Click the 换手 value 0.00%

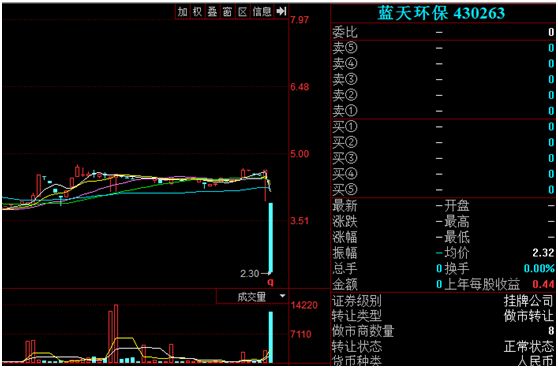tap(539, 269)
